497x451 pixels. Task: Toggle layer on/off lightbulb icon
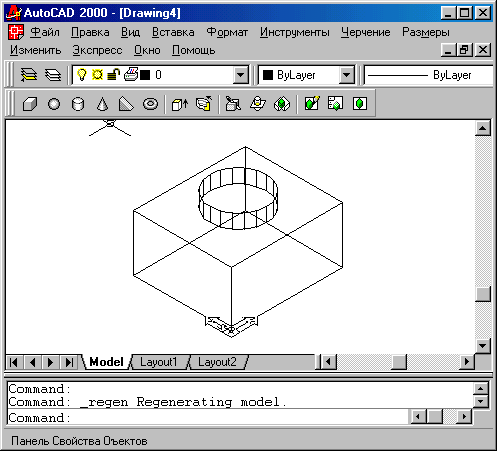[82, 75]
